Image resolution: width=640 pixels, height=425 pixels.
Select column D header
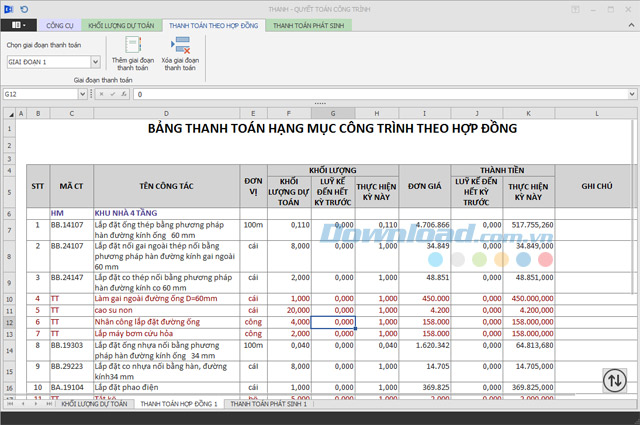point(167,114)
